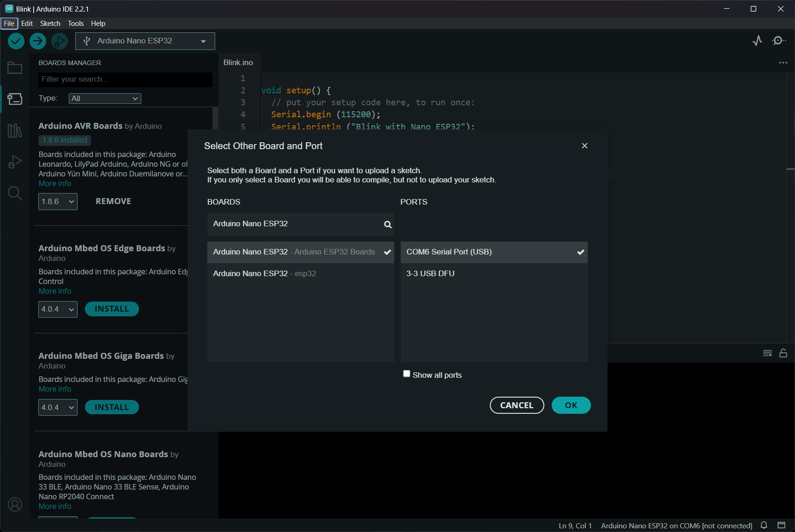Open version dropdown for Mbed OS Edge Boards

[58, 309]
